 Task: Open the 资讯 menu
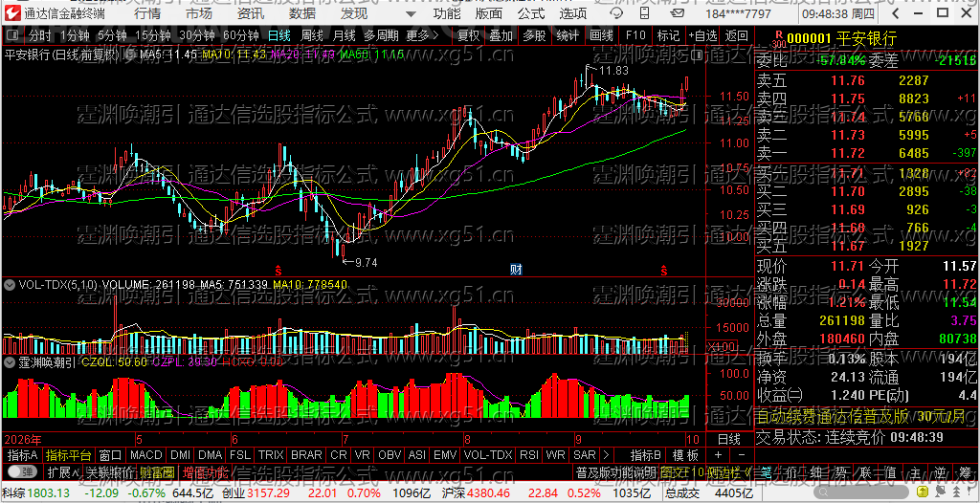click(251, 13)
